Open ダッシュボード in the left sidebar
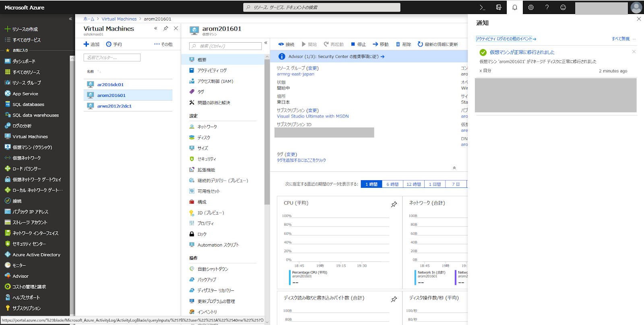This screenshot has height=325, width=644. coord(20,61)
